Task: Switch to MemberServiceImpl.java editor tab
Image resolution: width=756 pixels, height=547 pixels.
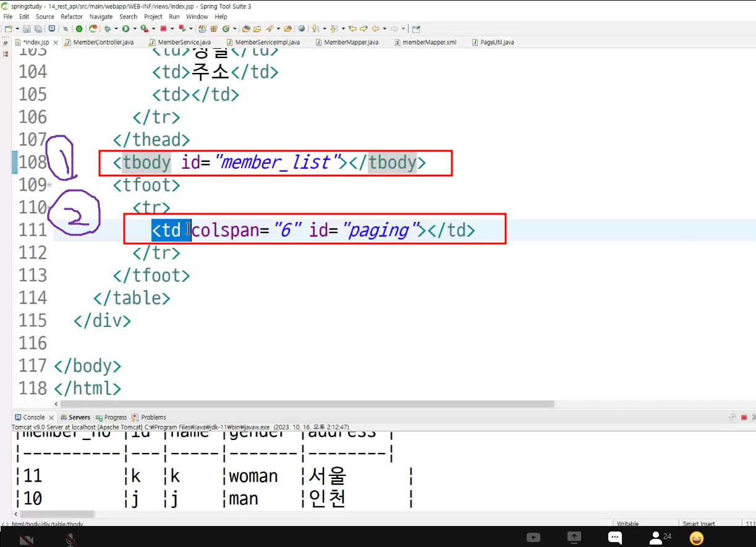Action: coord(263,42)
